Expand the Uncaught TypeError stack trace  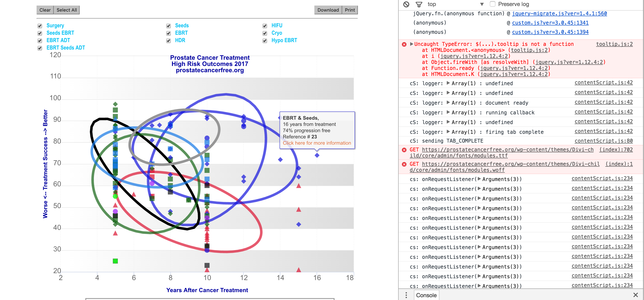click(412, 44)
